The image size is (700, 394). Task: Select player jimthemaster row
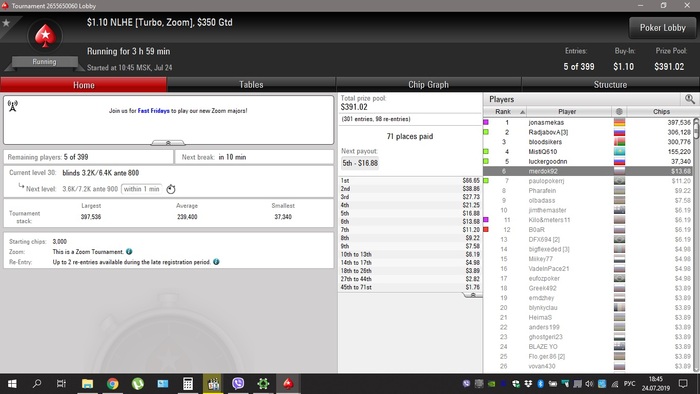coord(588,210)
